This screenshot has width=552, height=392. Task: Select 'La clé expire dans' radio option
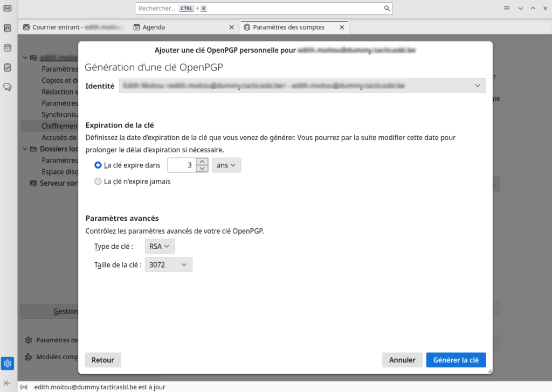[98, 165]
